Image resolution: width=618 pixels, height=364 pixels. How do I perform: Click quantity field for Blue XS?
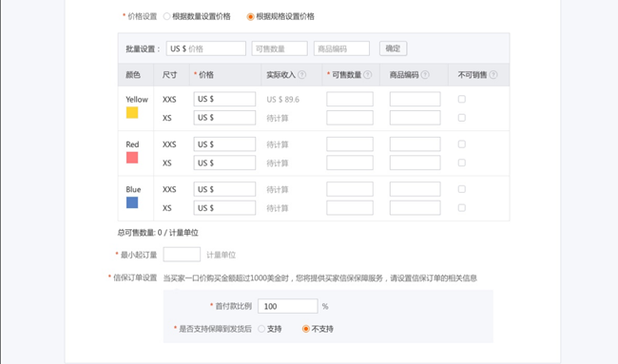pos(350,207)
